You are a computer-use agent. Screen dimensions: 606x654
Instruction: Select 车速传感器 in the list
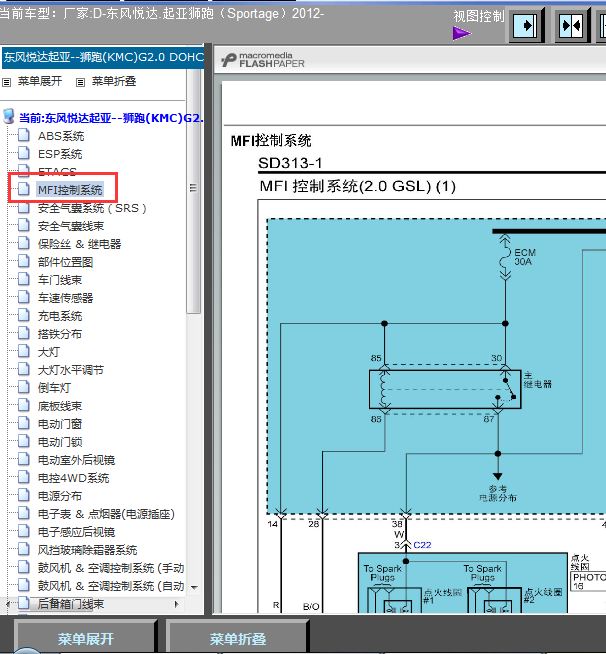(65, 298)
